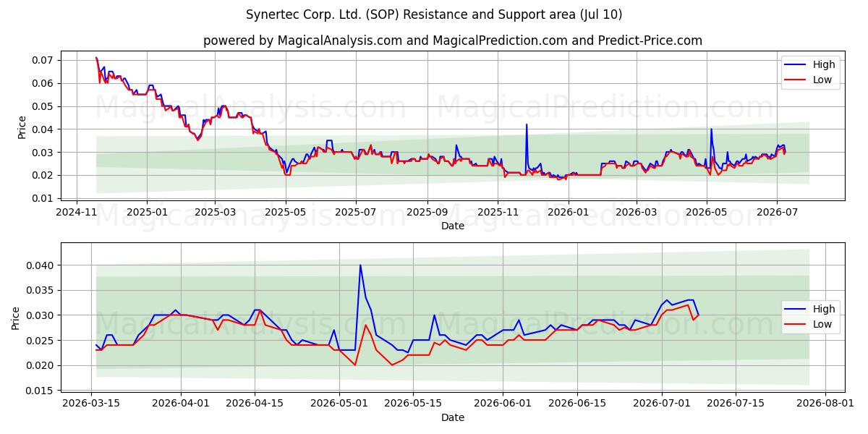Click the '2026-03' x-axis label
Viewport: 868px width, 434px height.
[x=637, y=213]
